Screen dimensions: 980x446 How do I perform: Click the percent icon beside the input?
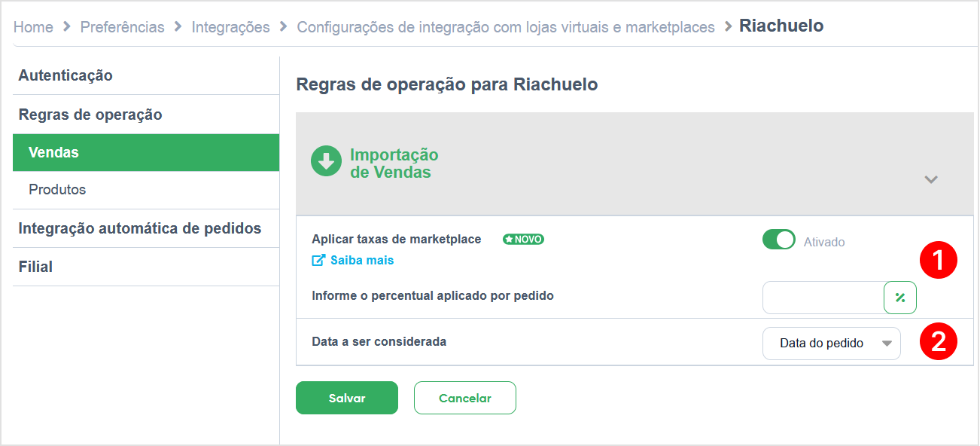900,298
